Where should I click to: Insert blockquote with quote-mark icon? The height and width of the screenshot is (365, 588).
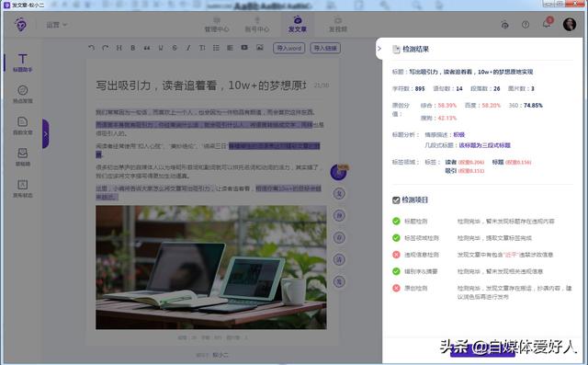[x=147, y=48]
